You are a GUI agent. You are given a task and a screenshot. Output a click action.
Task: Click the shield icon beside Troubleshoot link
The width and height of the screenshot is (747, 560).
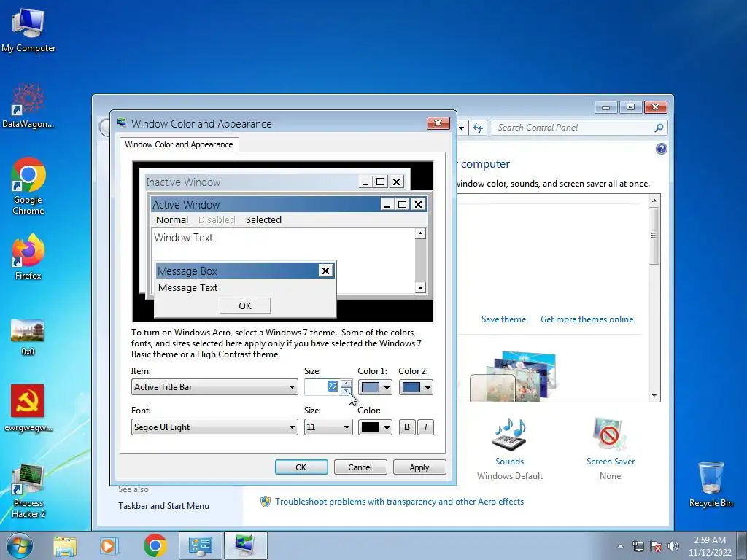[266, 502]
